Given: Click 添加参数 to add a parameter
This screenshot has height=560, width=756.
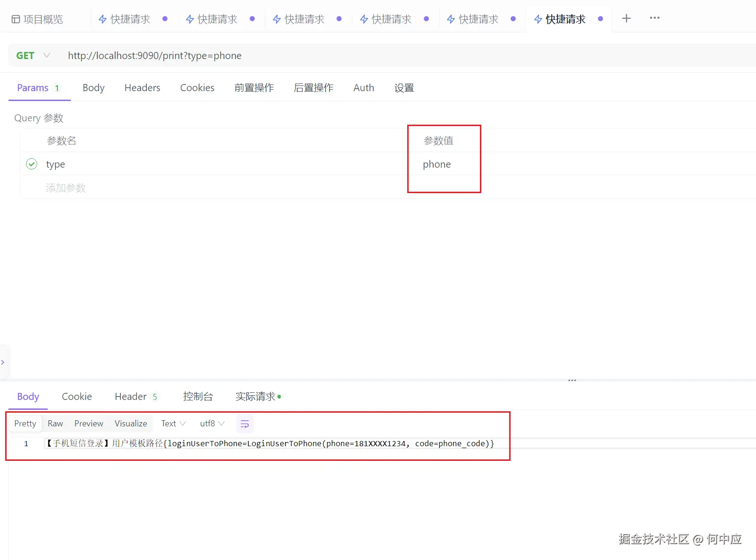Looking at the screenshot, I should 66,187.
